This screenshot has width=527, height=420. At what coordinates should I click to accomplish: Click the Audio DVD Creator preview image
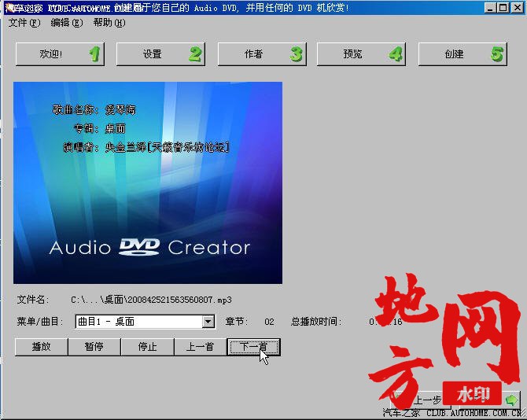pyautogui.click(x=148, y=182)
